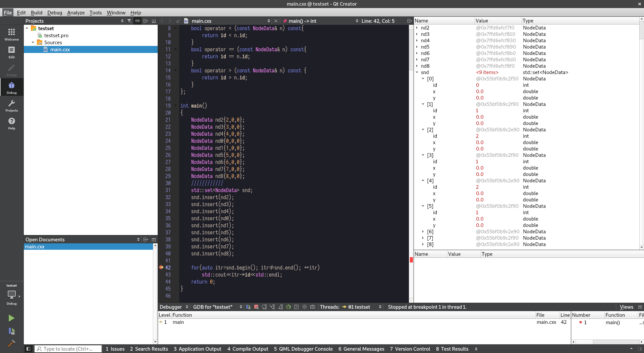This screenshot has width=644, height=353.
Task: Switch to Projects mode with wrench icon
Action: tap(11, 106)
